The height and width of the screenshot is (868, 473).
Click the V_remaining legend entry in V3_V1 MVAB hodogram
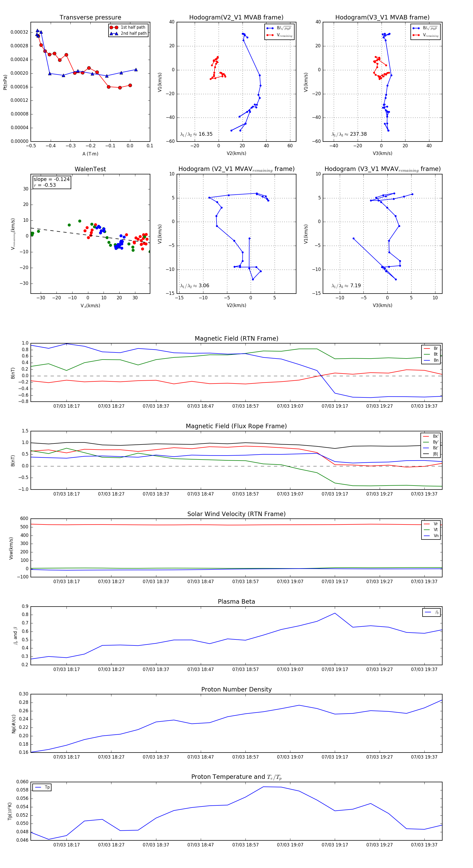coord(425,35)
